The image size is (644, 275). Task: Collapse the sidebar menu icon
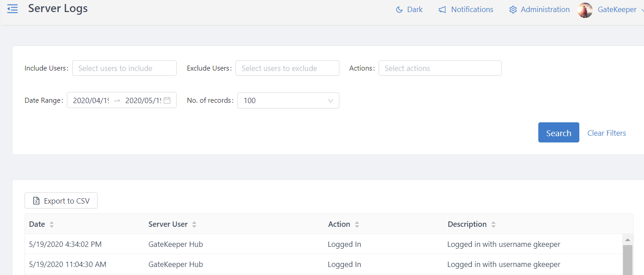tap(12, 9)
